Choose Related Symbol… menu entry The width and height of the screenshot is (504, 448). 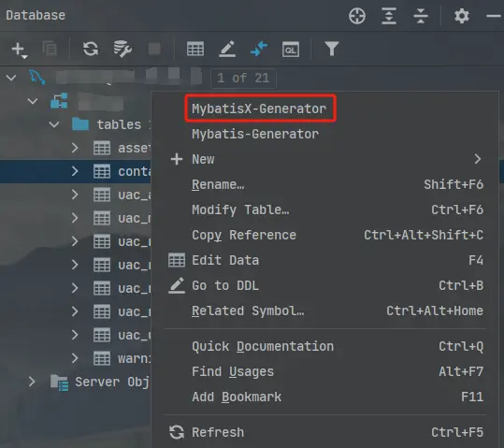tap(325, 311)
